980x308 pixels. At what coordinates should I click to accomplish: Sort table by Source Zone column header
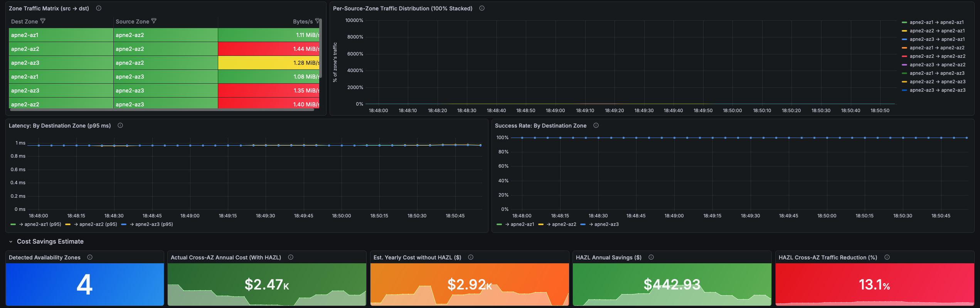(x=132, y=22)
